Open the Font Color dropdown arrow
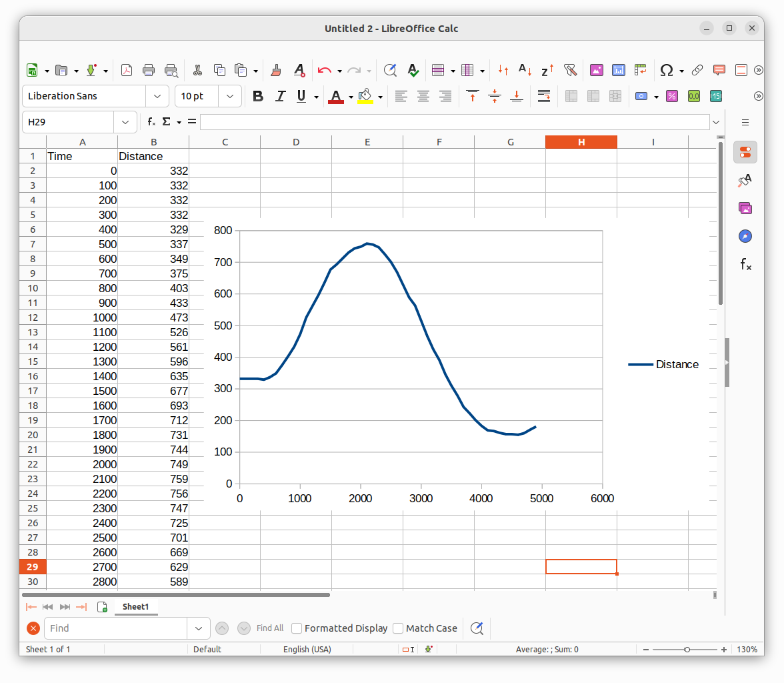Viewport: 784px width, 683px height. click(351, 97)
